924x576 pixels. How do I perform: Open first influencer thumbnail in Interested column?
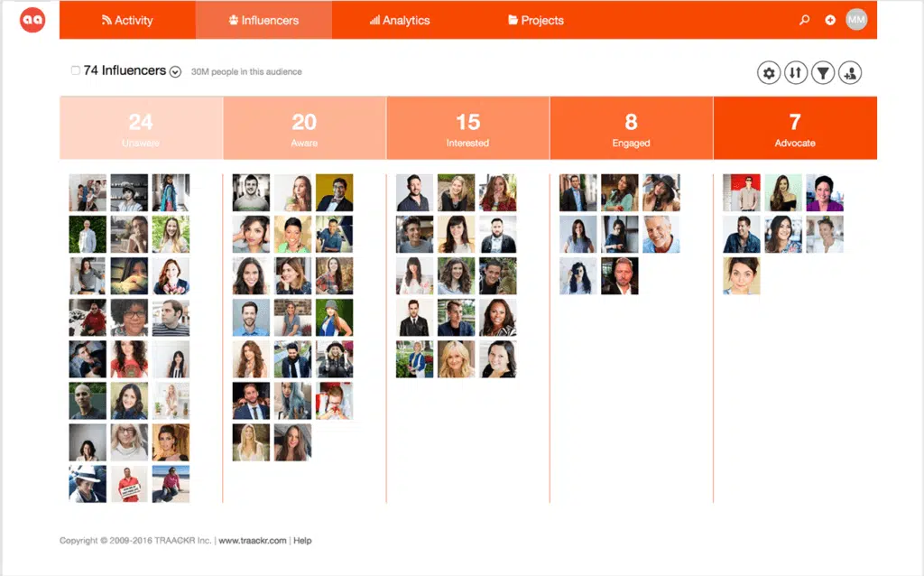(414, 192)
